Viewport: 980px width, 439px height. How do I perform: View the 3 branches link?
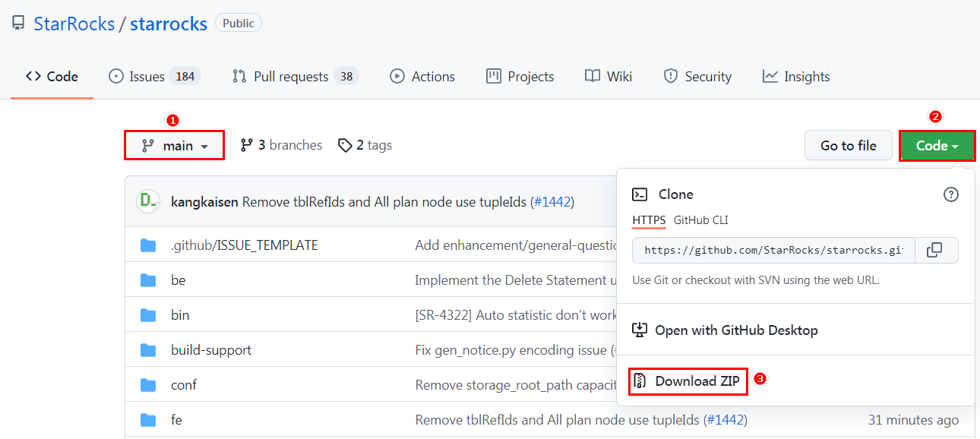281,145
